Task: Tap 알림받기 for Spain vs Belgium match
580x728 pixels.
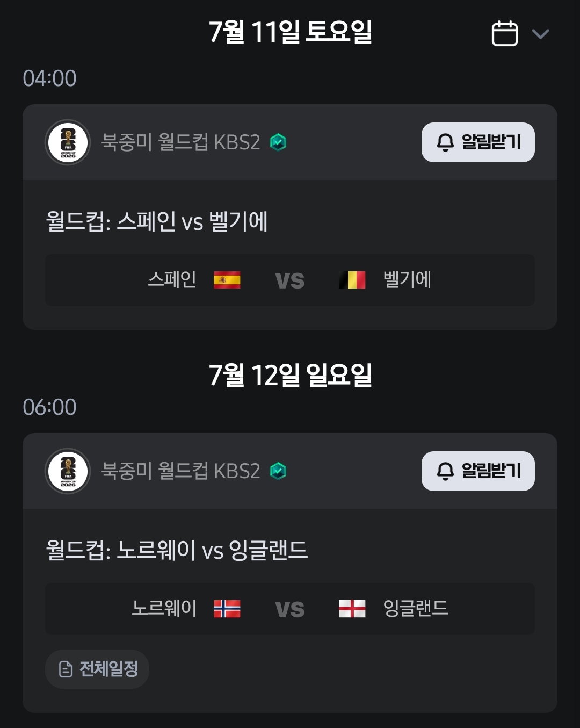Action: (x=478, y=142)
